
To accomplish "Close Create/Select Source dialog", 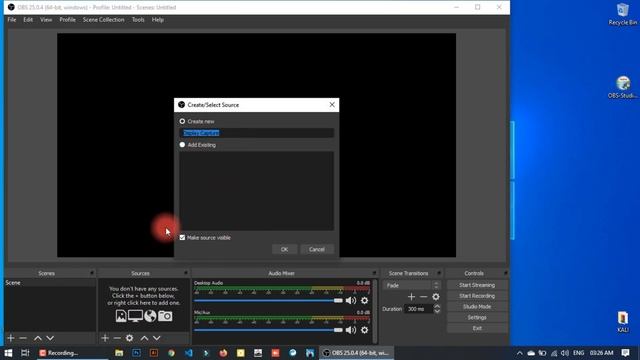I will (x=332, y=105).
